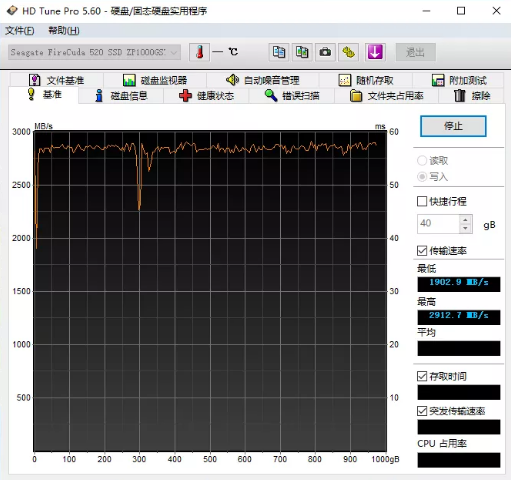Open the 磁盘信息 tab
The image size is (511, 480).
(x=121, y=96)
